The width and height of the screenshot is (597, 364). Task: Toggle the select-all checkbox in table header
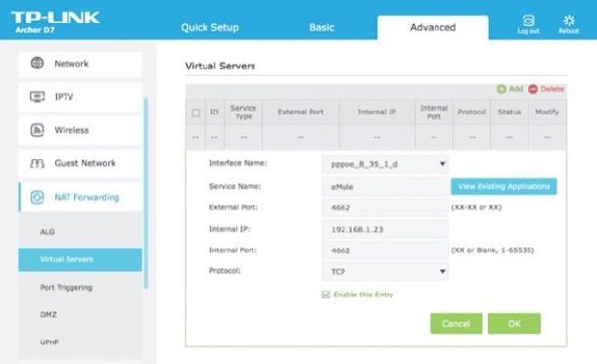click(196, 113)
